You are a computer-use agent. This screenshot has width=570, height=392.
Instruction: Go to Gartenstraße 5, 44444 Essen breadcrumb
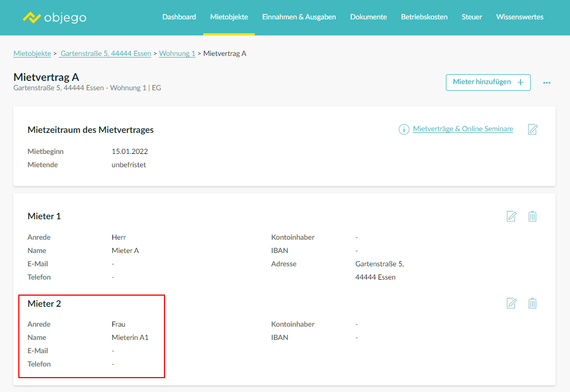(105, 54)
